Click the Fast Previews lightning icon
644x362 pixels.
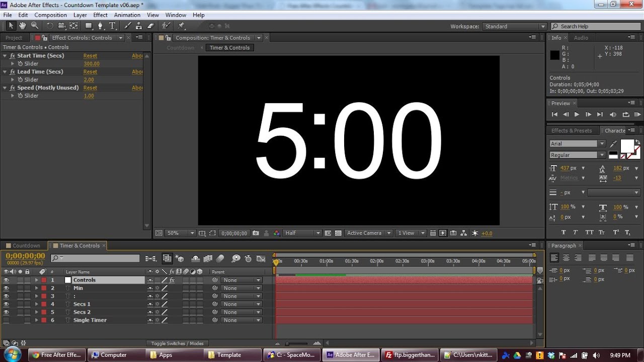443,233
